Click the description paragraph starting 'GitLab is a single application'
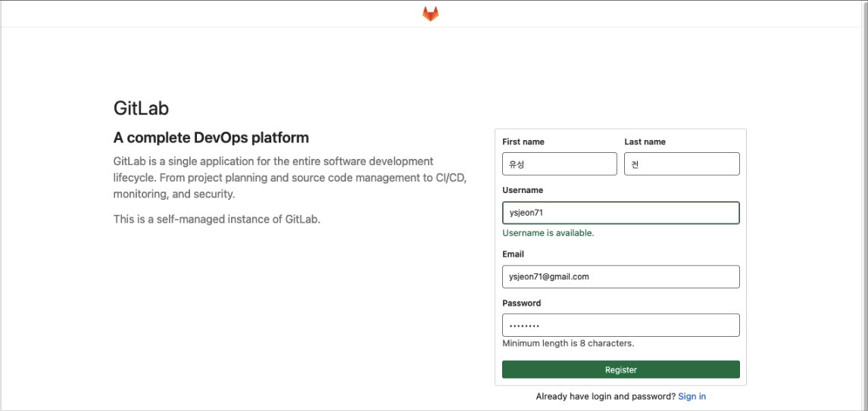 tap(290, 178)
